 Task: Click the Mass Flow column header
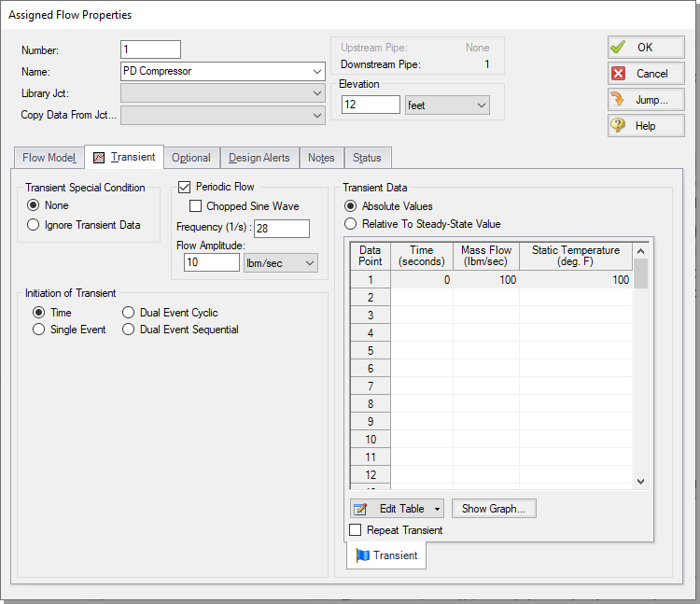[x=486, y=256]
